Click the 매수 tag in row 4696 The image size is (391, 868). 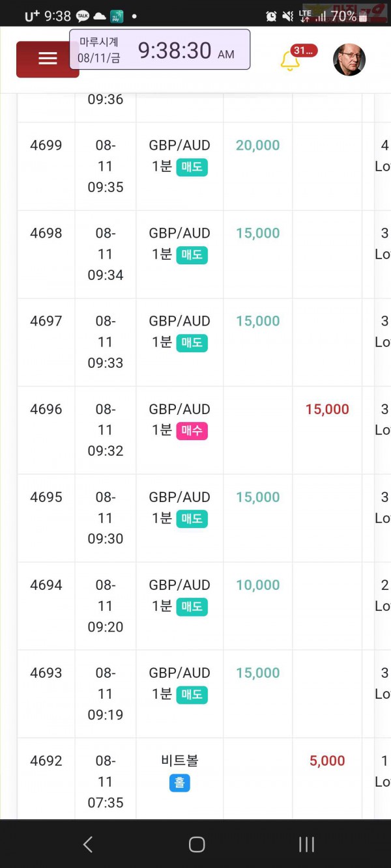click(192, 431)
